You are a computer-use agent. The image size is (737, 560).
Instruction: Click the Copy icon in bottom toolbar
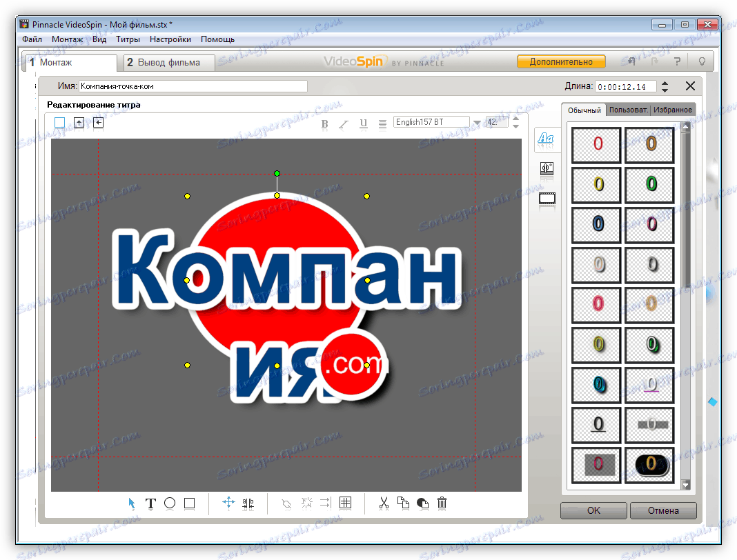(403, 503)
